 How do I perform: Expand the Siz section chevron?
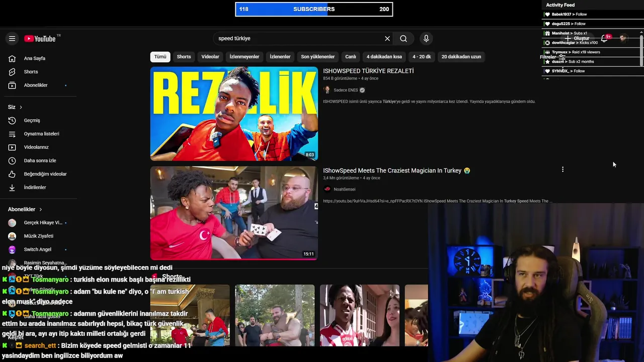[21, 107]
